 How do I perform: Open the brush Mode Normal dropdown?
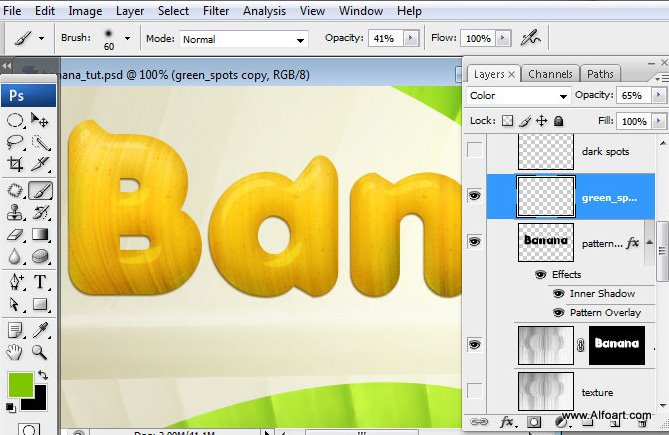[243, 39]
